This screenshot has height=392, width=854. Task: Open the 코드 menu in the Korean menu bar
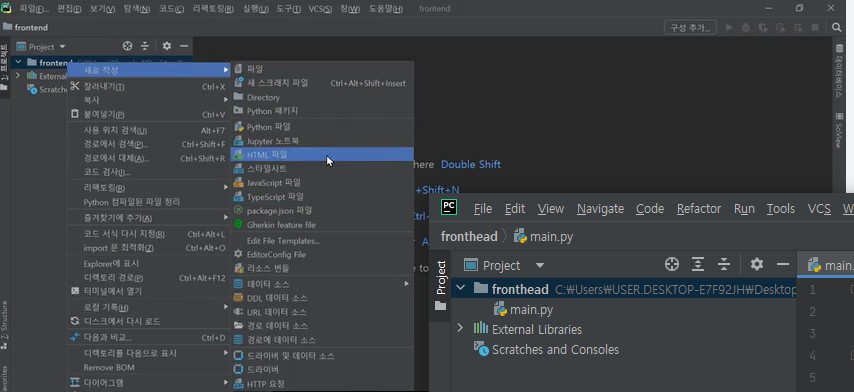171,9
